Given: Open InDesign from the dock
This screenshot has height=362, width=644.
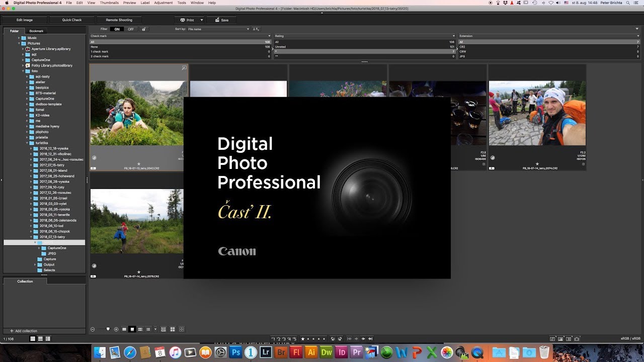Looking at the screenshot, I should (x=342, y=352).
